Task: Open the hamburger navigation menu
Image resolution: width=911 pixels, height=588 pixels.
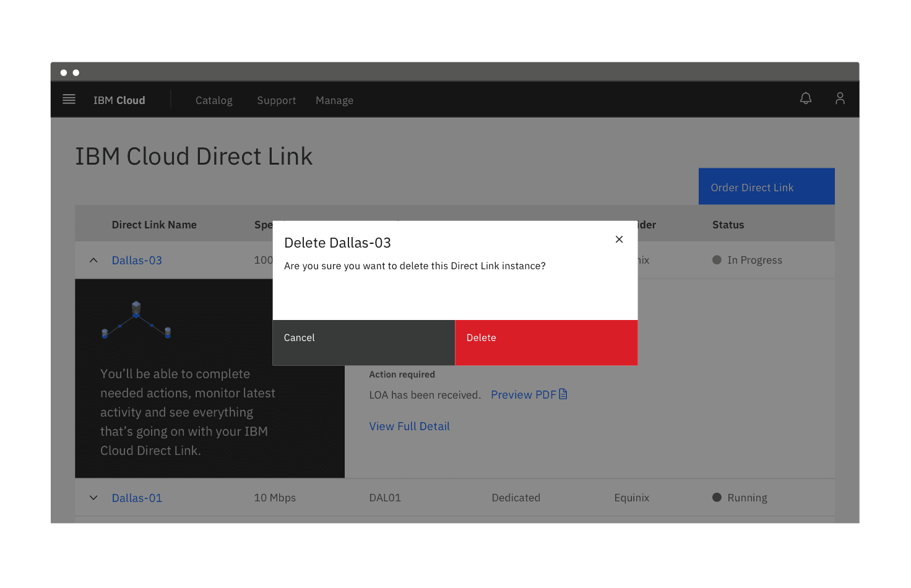Action: (x=69, y=99)
